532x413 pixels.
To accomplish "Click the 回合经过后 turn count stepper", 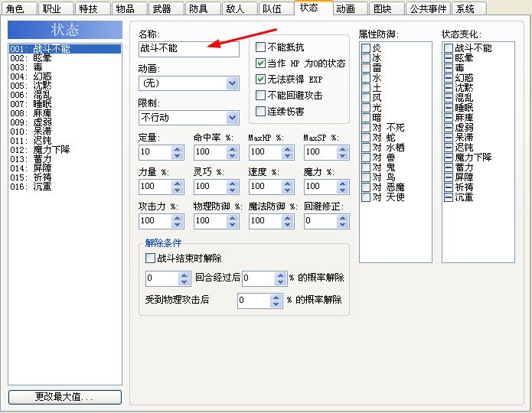I will coord(184,278).
